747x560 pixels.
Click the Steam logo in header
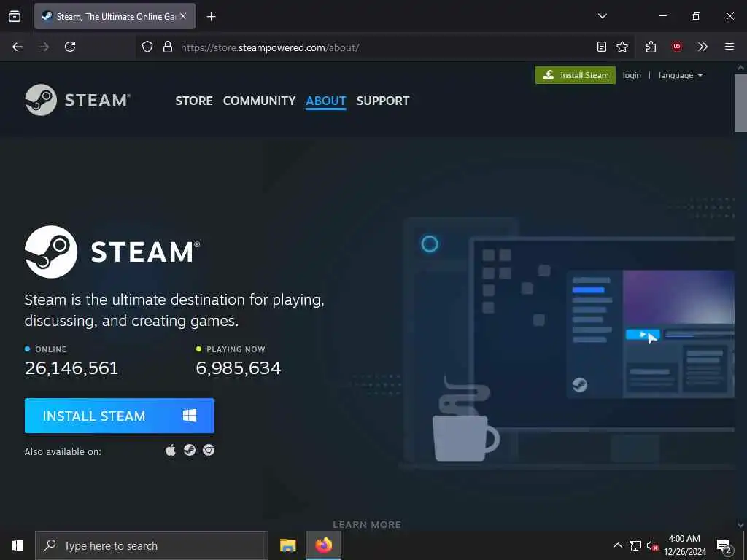coord(77,100)
